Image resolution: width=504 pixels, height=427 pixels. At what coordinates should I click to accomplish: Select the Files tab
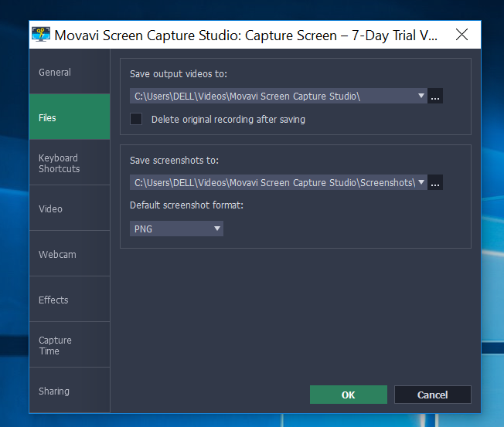point(70,118)
